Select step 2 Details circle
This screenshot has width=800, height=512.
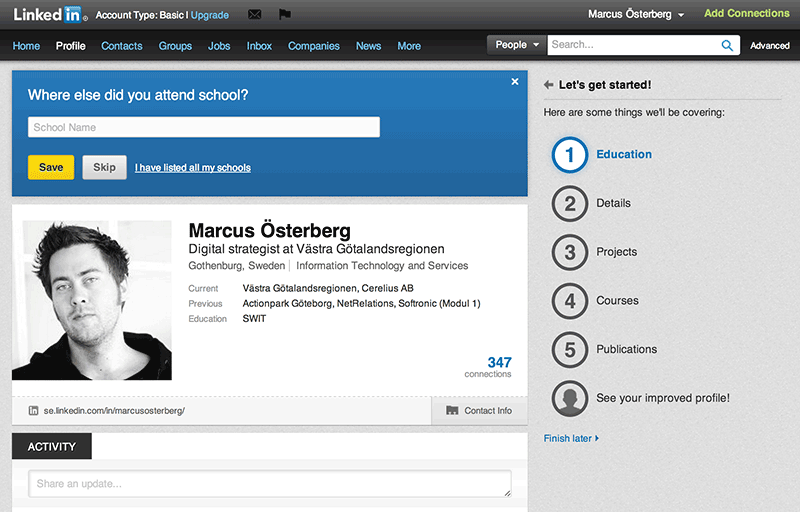570,203
